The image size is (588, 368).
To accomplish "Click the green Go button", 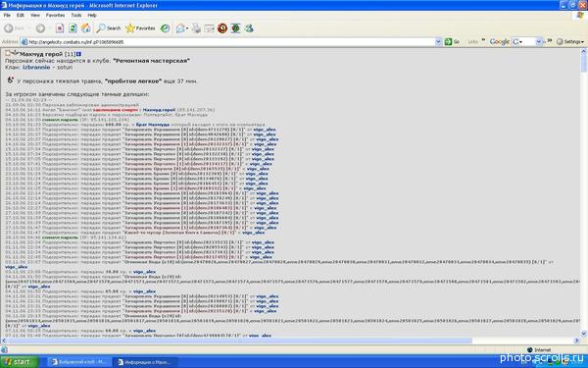I will click(452, 41).
